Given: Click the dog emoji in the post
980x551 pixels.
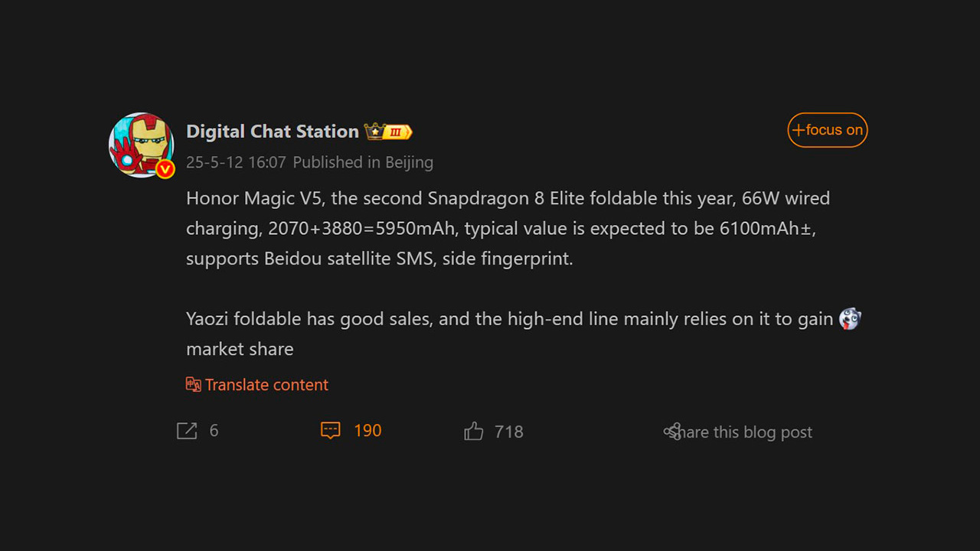Looking at the screenshot, I should [850, 318].
